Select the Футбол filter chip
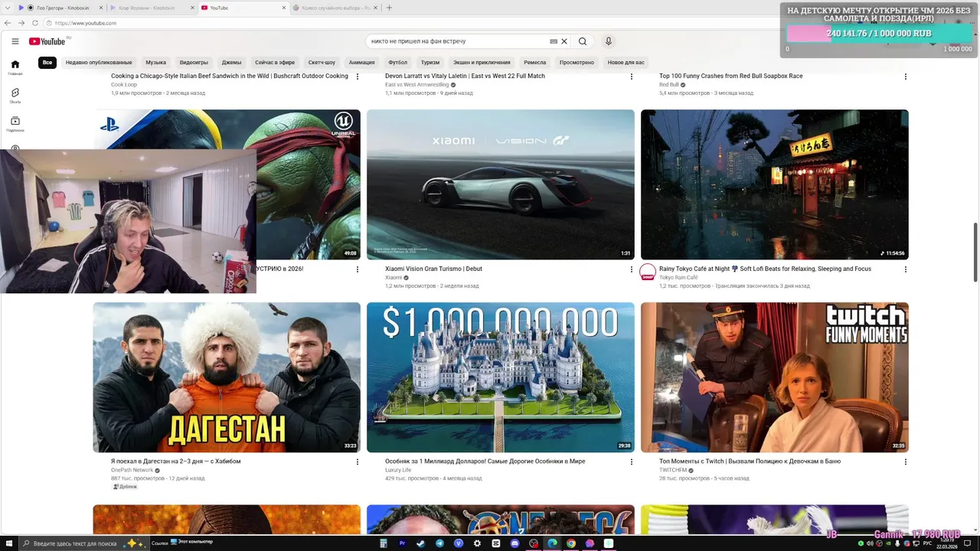Viewport: 980px width, 551px height. pos(398,62)
